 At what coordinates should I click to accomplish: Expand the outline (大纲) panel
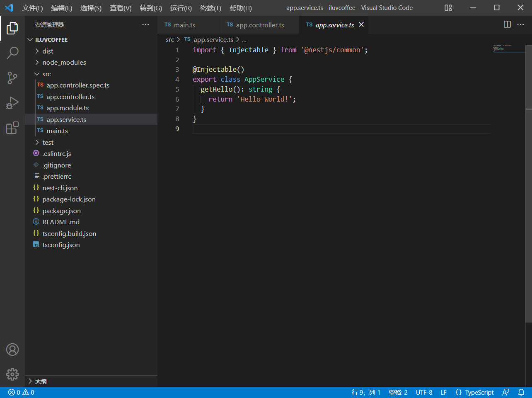(x=41, y=381)
